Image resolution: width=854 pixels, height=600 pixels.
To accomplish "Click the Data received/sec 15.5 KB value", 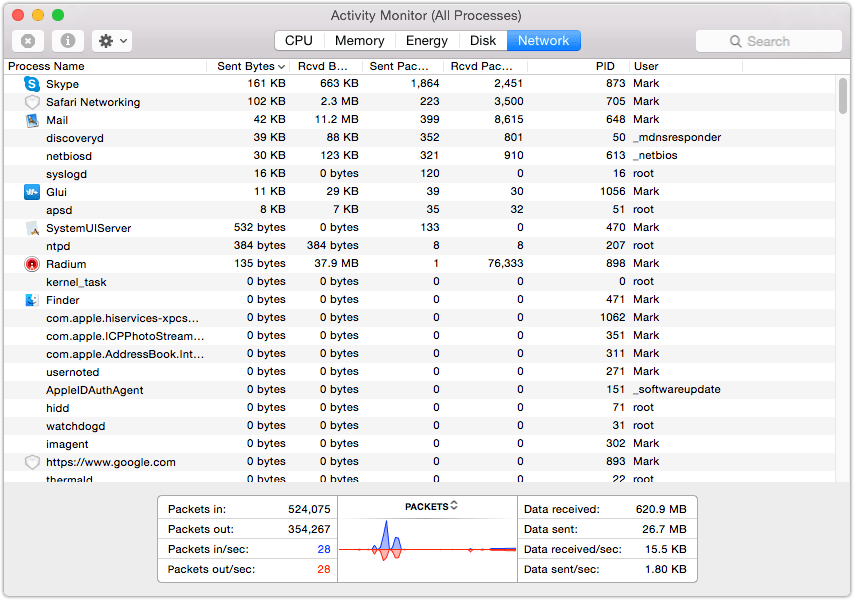I will (666, 549).
